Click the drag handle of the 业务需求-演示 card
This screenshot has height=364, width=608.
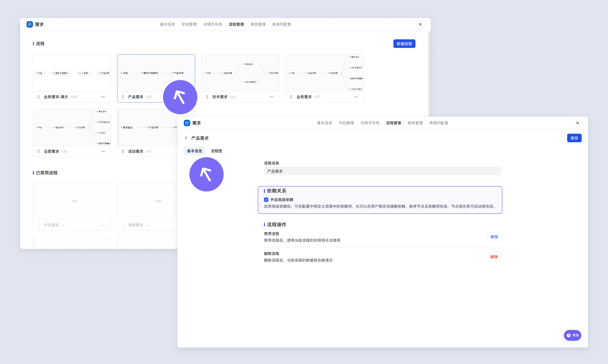(39, 97)
